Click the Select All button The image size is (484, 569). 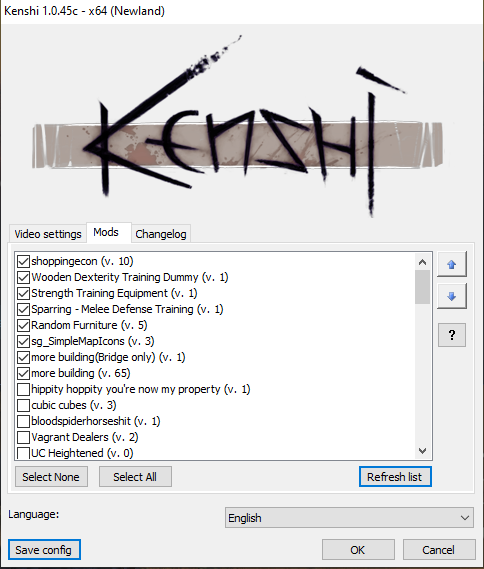135,476
